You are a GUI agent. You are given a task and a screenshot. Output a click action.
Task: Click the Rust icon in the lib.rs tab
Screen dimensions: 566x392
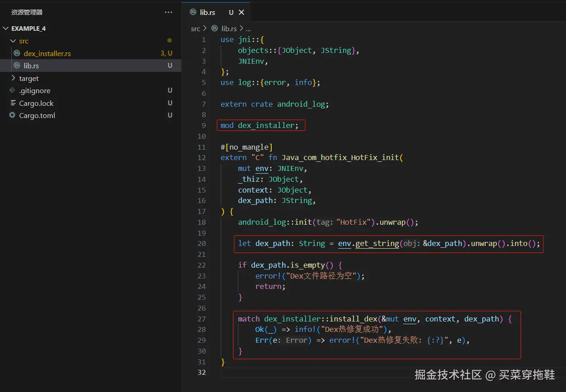coord(193,12)
